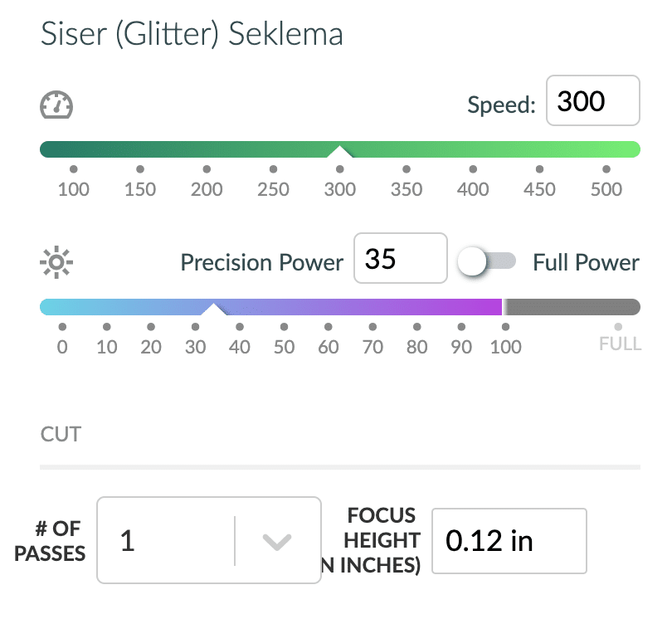Click the Precision Power value field
Screen dimensions: 672x619
400,258
